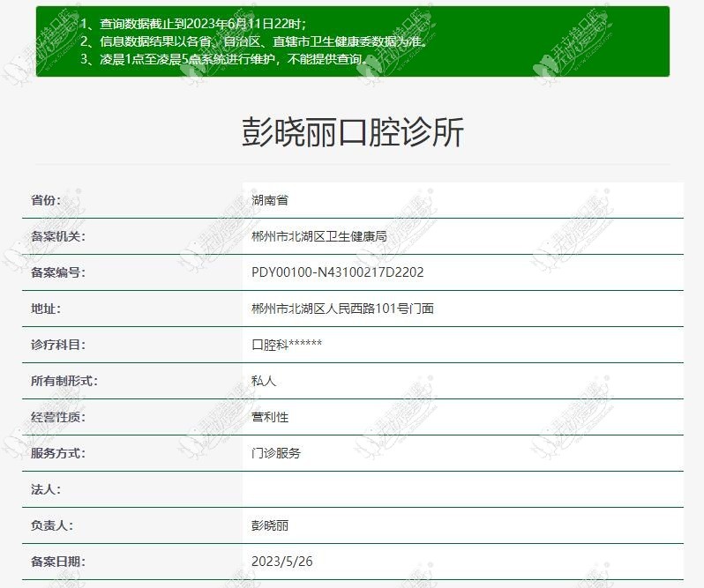The width and height of the screenshot is (704, 588).
Task: Click the notice line about 卫生健康委数据为准
Action: pyautogui.click(x=254, y=41)
